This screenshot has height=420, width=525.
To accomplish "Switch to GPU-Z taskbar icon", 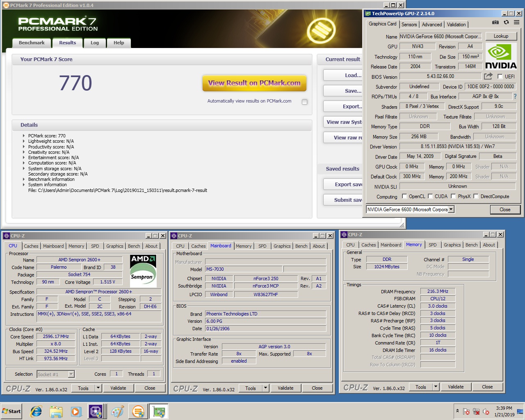I will (159, 411).
